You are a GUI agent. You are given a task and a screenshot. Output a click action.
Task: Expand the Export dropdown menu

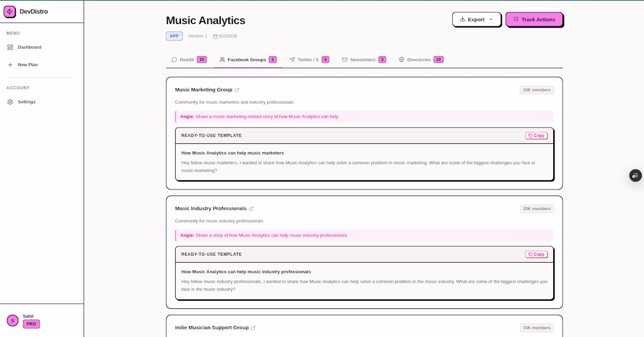pos(477,19)
